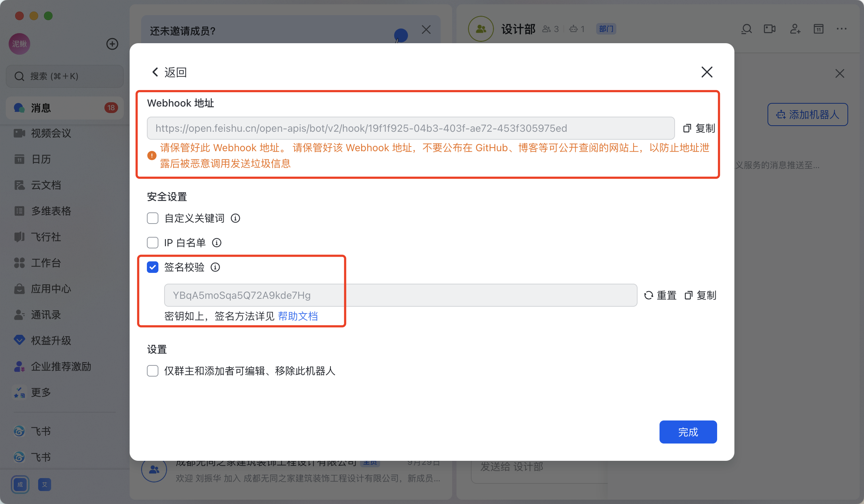Viewport: 864px width, 504px height.
Task: Click the info icon beside 自定义关键词
Action: 235,218
